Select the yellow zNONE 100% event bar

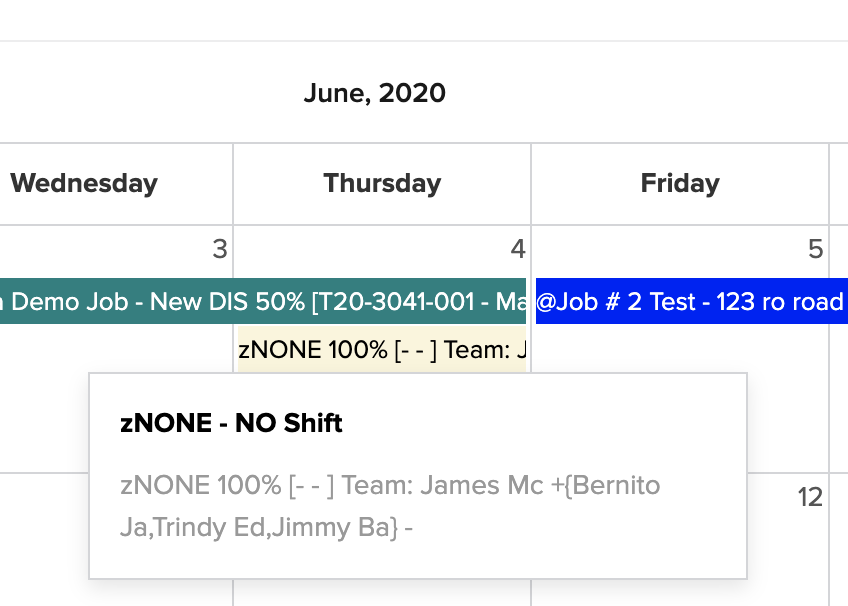click(381, 350)
